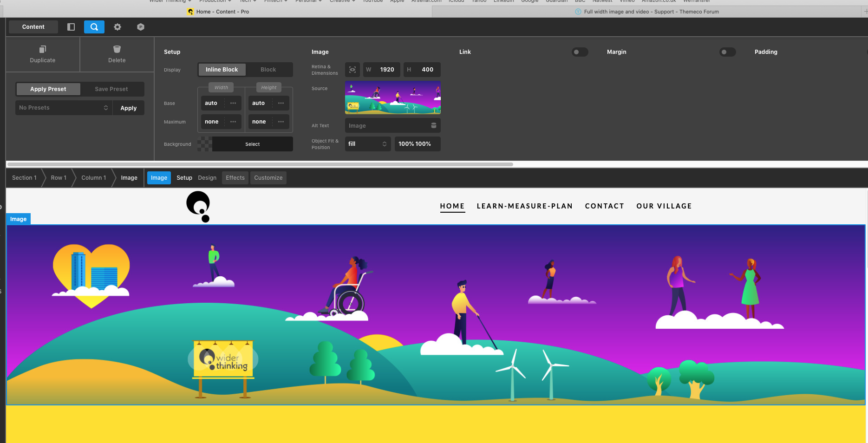Click the LEARN-MEASURE-PLAN navigation link
868x443 pixels.
(524, 206)
